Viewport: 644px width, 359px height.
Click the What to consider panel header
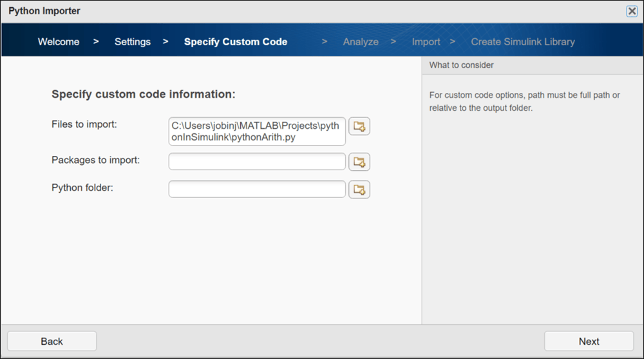pos(533,65)
